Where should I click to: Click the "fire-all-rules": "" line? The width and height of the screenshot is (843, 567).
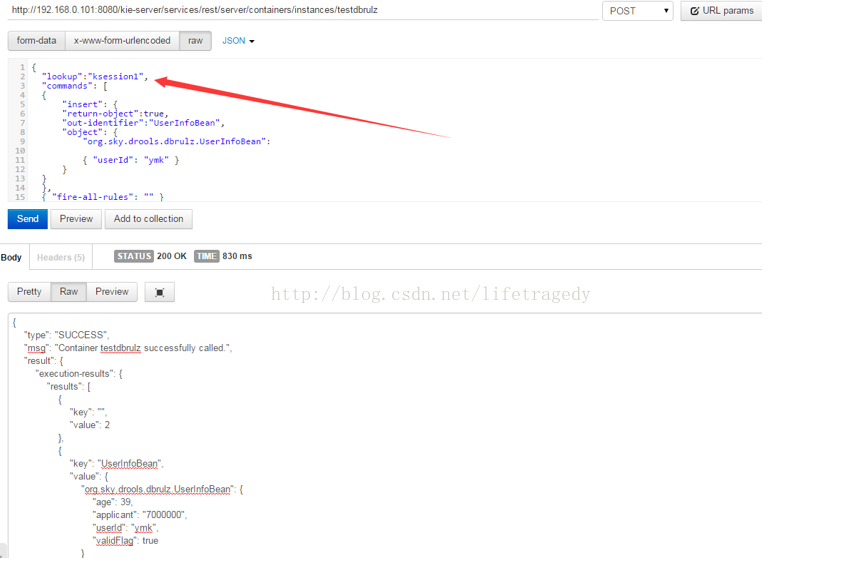[103, 197]
